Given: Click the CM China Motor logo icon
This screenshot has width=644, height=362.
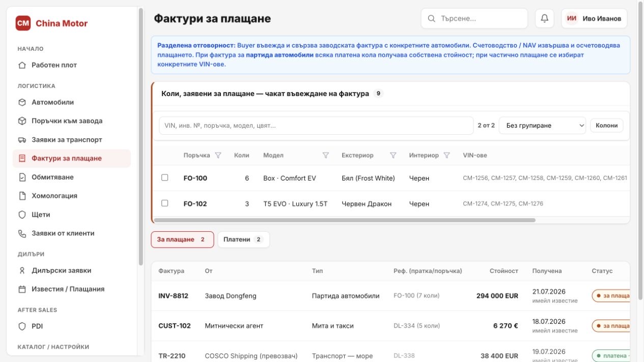Looking at the screenshot, I should 23,23.
